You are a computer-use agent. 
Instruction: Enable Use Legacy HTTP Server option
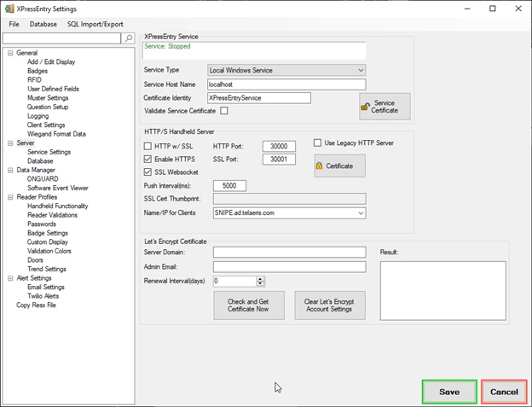coord(318,142)
